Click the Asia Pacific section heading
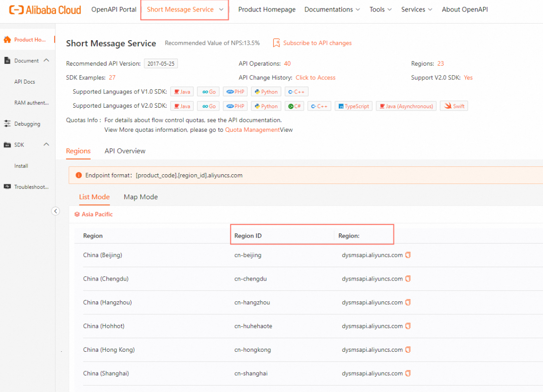 [x=97, y=214]
